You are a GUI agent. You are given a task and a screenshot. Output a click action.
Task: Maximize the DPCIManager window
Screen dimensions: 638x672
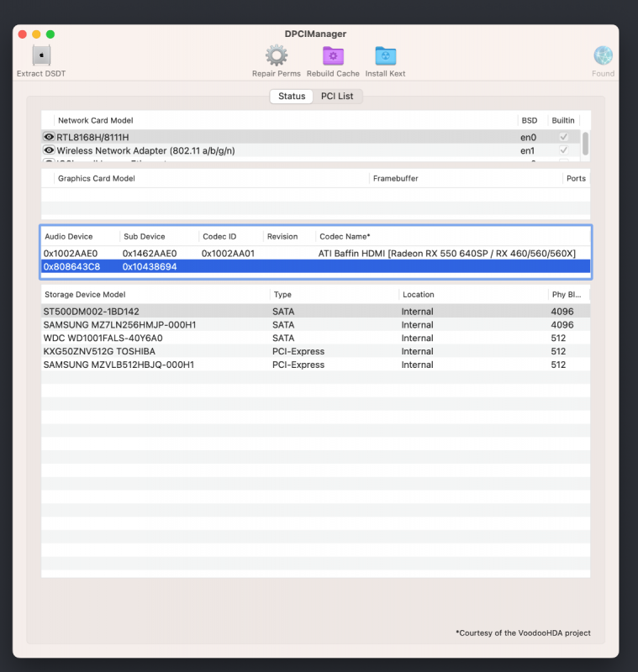50,34
